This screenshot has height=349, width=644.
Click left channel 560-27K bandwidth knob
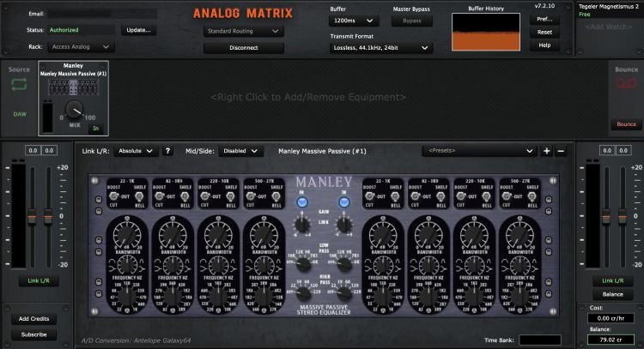point(264,265)
